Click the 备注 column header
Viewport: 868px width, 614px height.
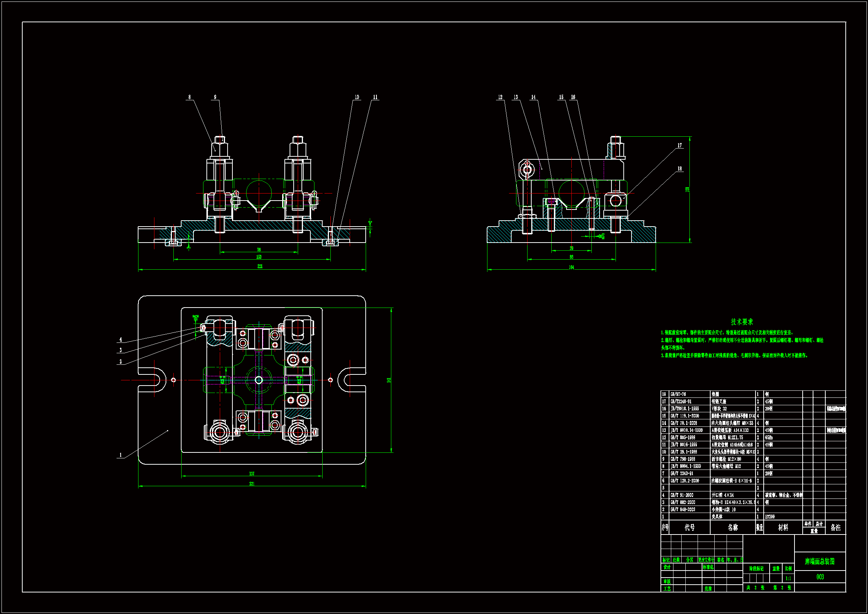pyautogui.click(x=835, y=527)
